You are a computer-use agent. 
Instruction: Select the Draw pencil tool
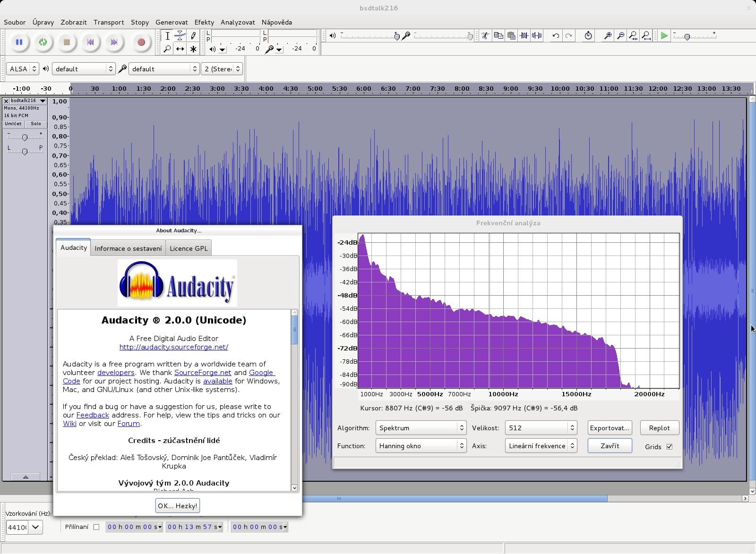[193, 36]
